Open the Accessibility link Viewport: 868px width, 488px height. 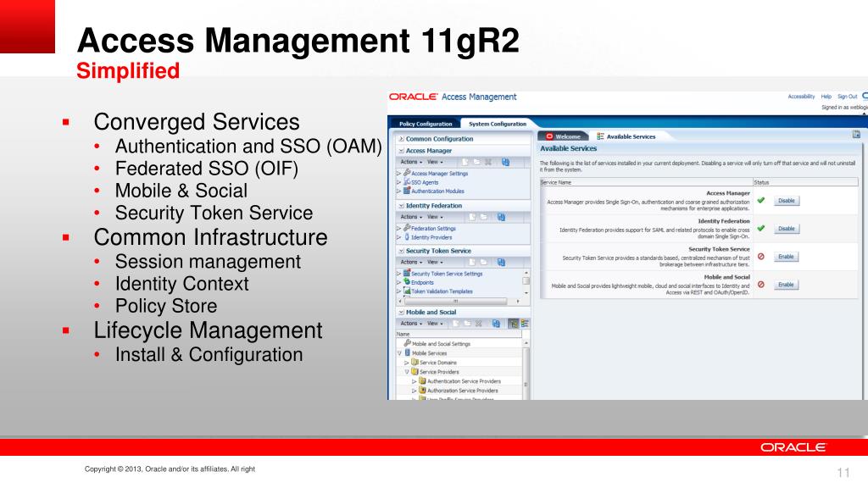(x=801, y=97)
